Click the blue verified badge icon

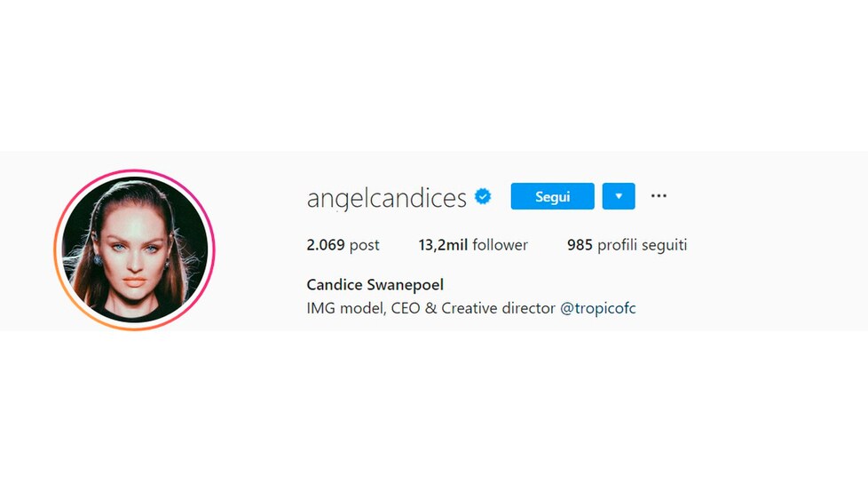click(483, 196)
